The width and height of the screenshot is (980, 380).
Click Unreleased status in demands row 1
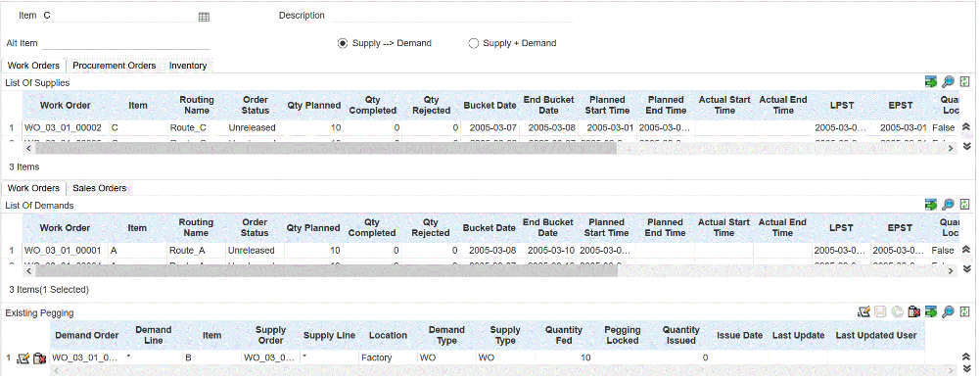coord(251,250)
